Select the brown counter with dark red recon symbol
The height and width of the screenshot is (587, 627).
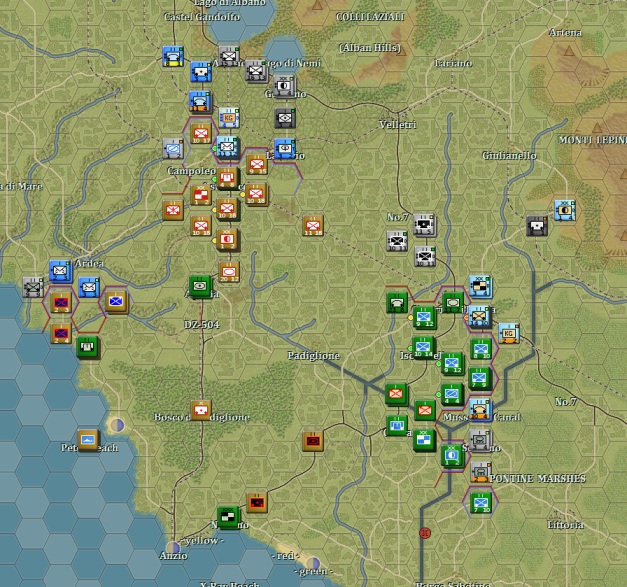click(x=313, y=441)
